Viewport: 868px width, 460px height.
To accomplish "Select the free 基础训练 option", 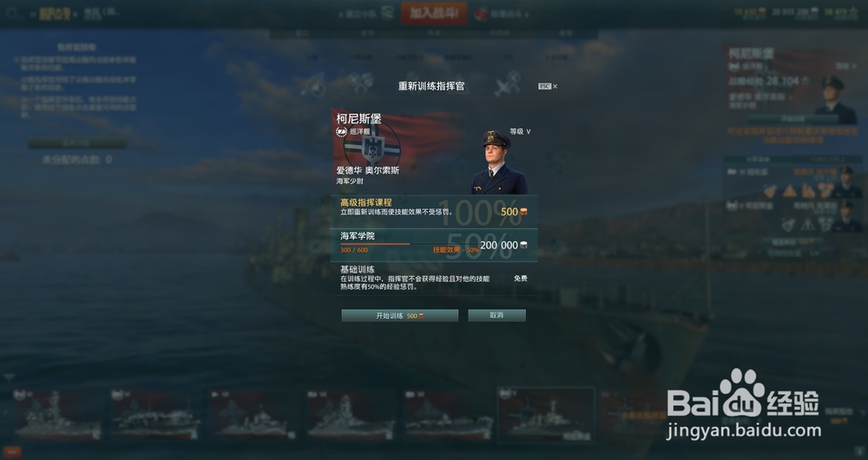I will (x=434, y=279).
